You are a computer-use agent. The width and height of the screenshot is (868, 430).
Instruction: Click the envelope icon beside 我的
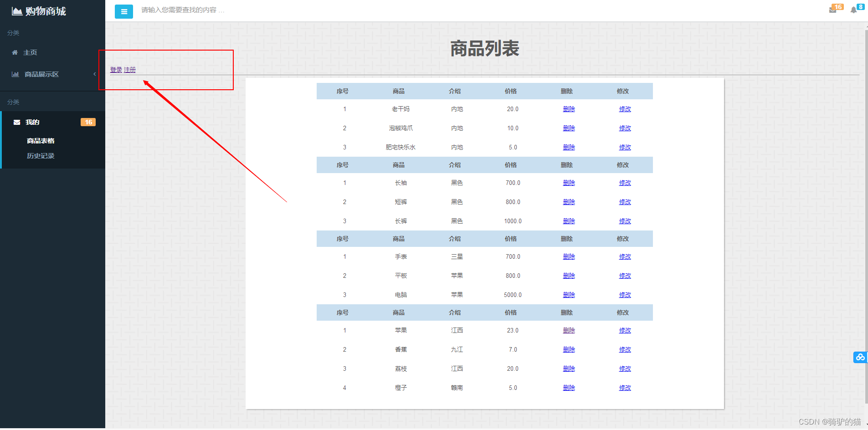(x=17, y=122)
